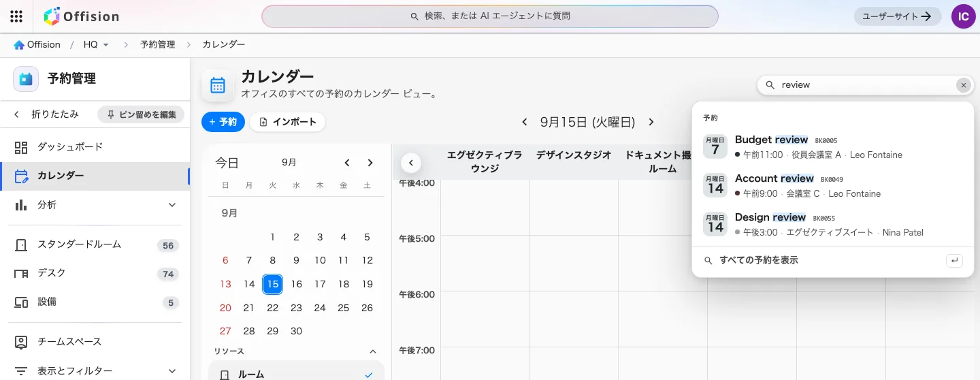Click the 予約管理 module icon
Screen dimensions: 980x380
(x=26, y=78)
